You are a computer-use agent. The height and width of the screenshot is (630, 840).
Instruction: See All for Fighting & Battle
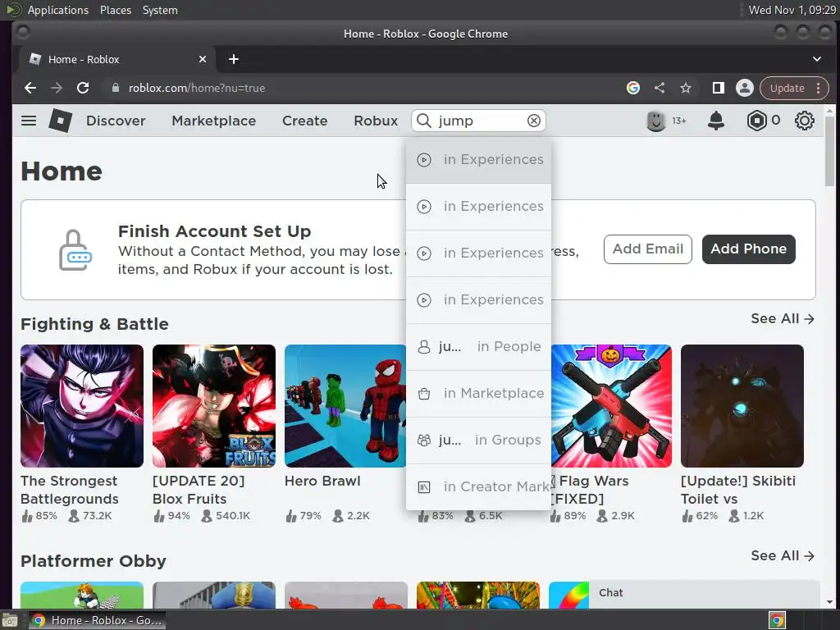(x=782, y=319)
